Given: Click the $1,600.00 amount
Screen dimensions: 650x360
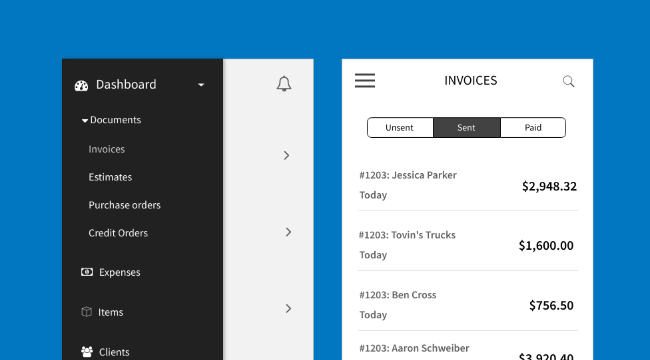Looking at the screenshot, I should (x=546, y=246).
